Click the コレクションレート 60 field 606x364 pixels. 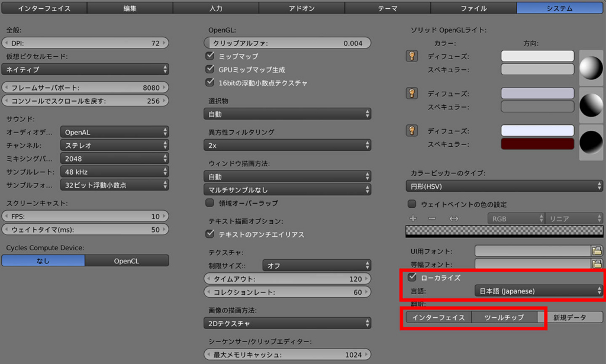coord(288,292)
